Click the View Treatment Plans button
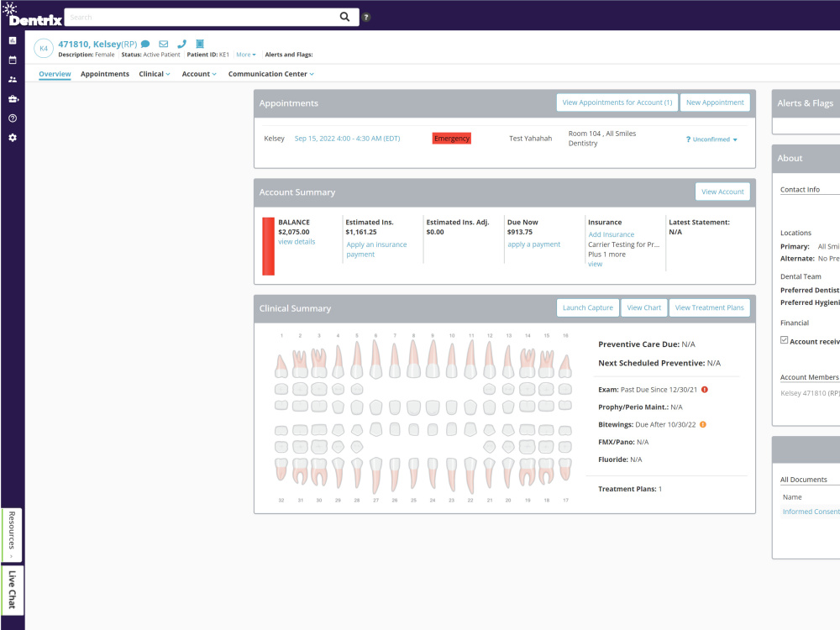840x630 pixels. pyautogui.click(x=709, y=307)
